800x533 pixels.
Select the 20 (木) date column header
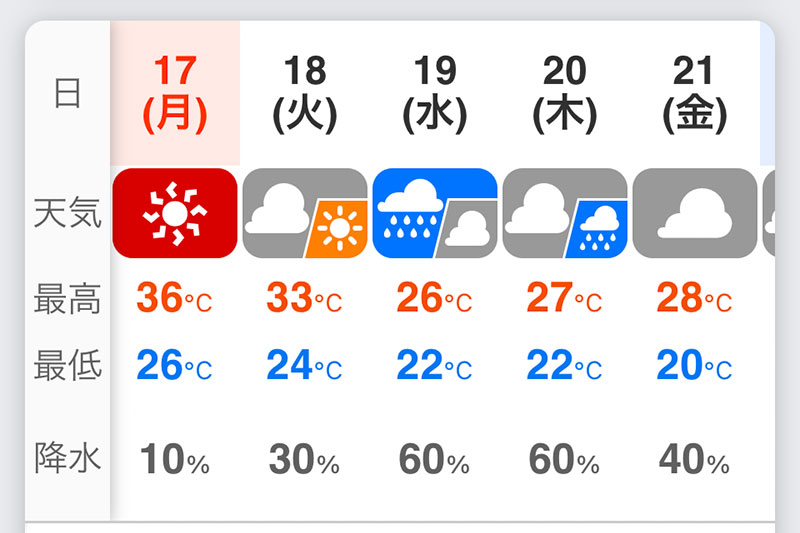click(565, 94)
